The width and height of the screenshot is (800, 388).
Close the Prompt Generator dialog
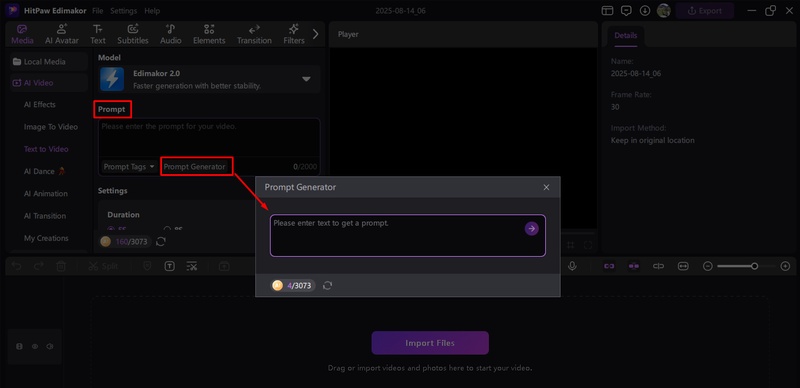coord(546,187)
